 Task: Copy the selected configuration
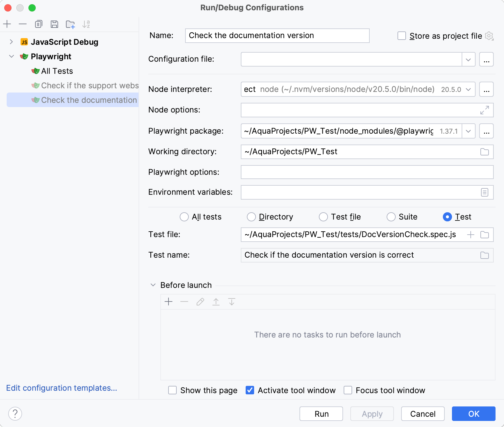click(x=39, y=24)
